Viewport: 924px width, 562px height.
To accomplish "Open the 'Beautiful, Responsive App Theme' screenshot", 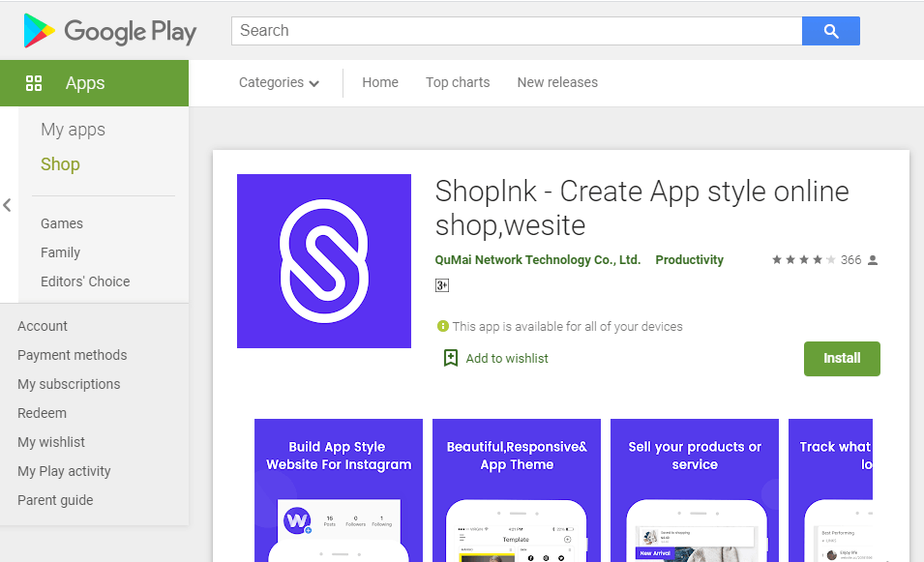I will (x=517, y=490).
